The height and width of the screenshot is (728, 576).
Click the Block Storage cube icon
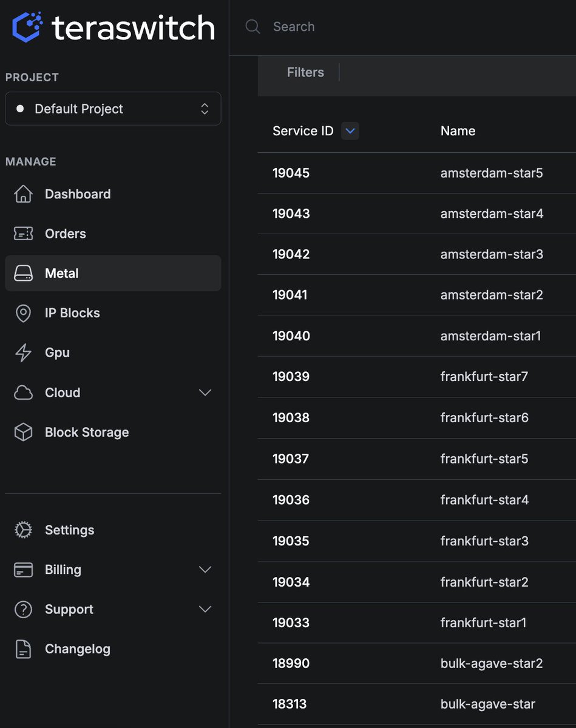coord(23,432)
